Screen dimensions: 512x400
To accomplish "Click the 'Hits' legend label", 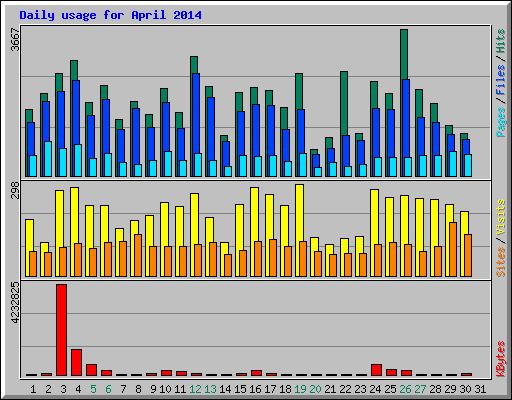I will pos(501,42).
